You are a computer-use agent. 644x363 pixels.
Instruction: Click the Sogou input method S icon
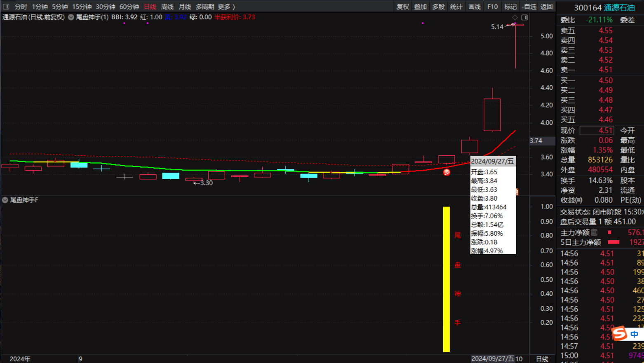click(x=620, y=333)
